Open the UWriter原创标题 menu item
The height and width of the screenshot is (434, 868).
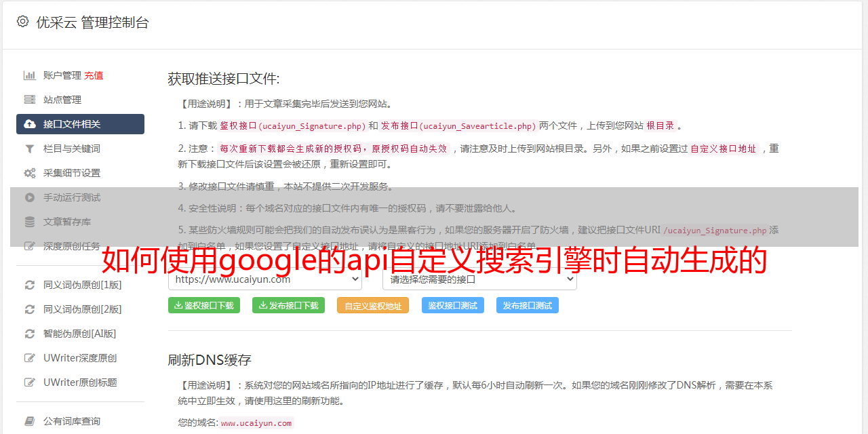80,382
